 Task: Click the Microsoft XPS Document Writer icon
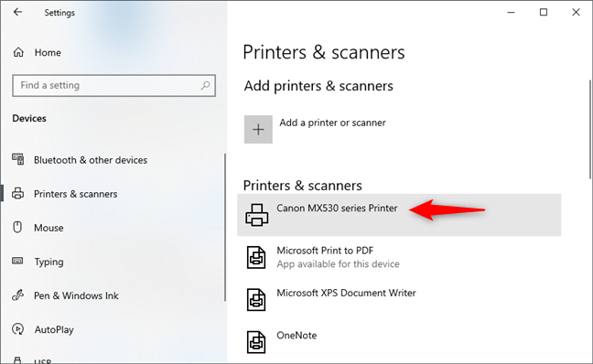coord(256,300)
